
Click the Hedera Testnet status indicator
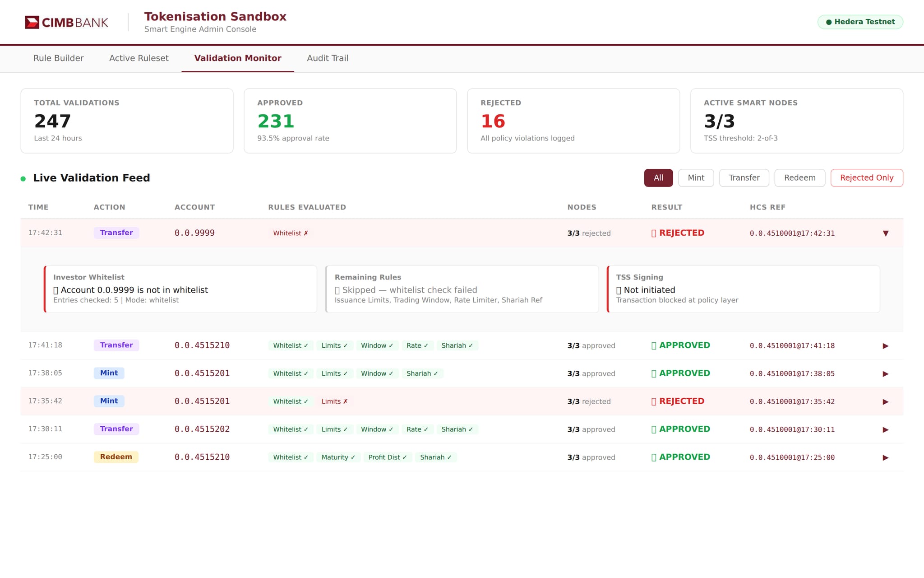[859, 21]
